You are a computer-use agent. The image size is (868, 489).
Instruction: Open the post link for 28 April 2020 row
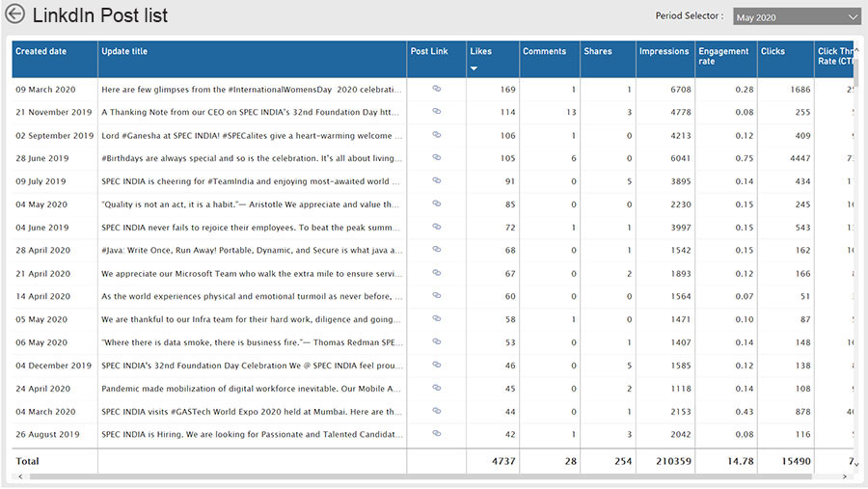[436, 249]
